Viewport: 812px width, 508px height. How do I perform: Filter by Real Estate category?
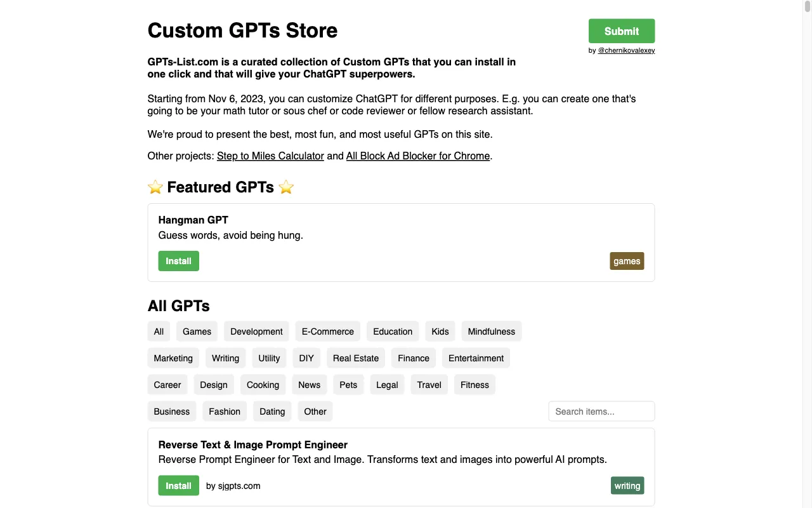pyautogui.click(x=356, y=358)
